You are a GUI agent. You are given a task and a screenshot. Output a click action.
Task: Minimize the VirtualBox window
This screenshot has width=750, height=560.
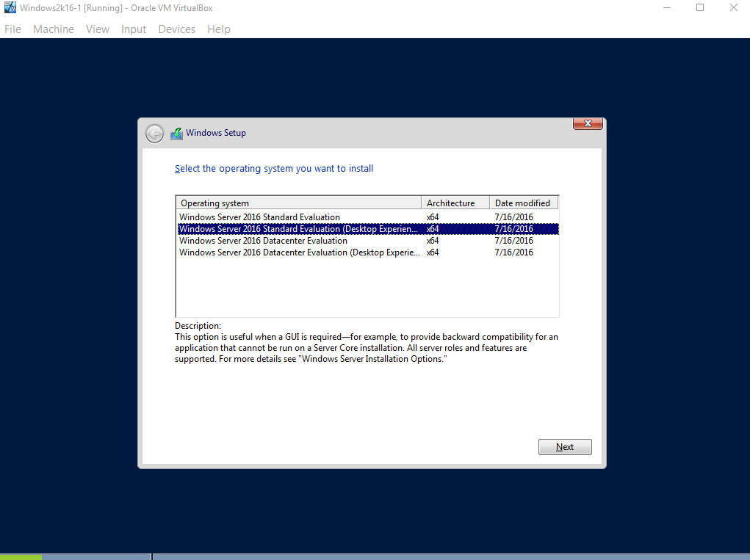point(667,7)
